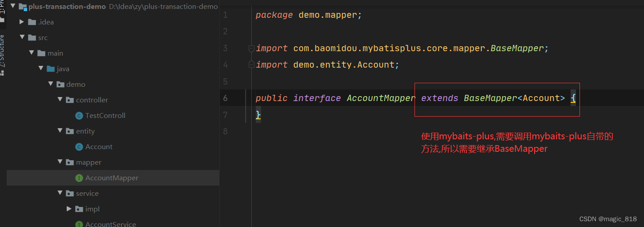This screenshot has height=227, width=644.
Task: Click the closing brace on line 7
Action: pyautogui.click(x=258, y=115)
